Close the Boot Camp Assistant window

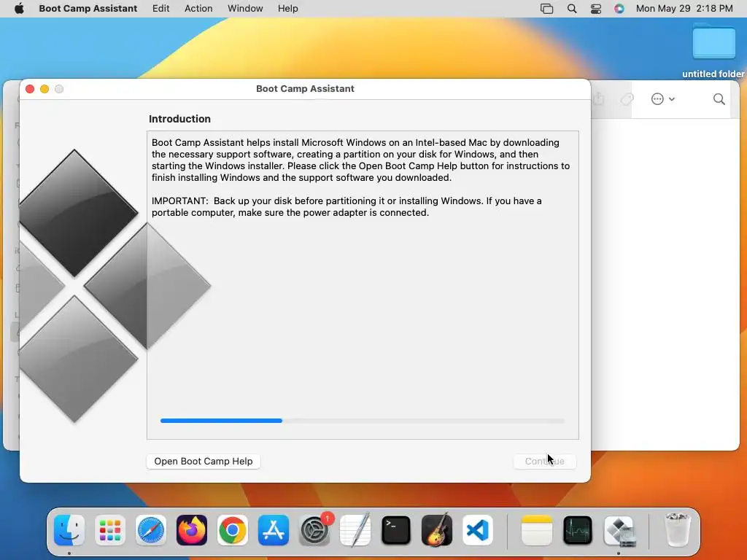(x=30, y=89)
